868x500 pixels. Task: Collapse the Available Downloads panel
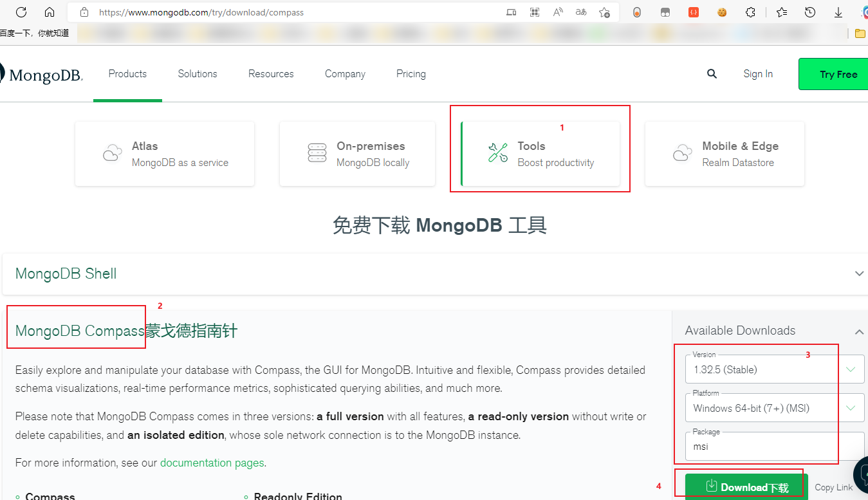click(x=859, y=331)
